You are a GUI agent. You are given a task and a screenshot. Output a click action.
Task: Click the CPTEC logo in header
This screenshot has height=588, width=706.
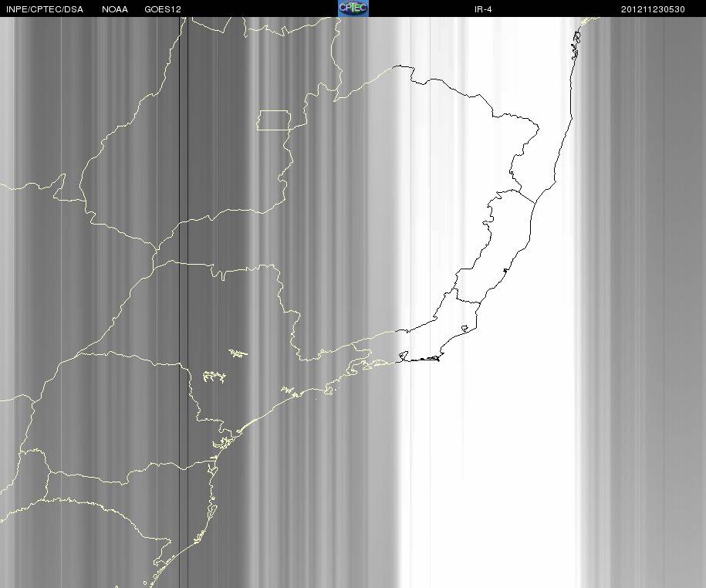click(353, 8)
